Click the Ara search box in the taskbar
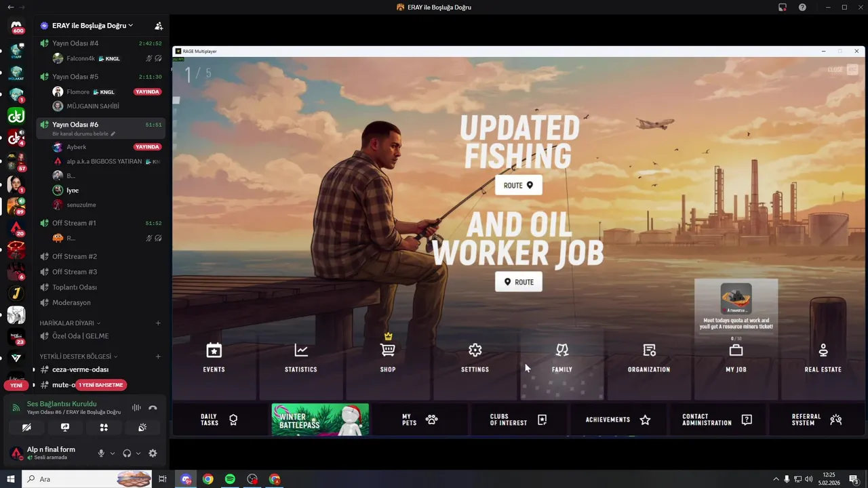This screenshot has height=488, width=868. [88, 479]
